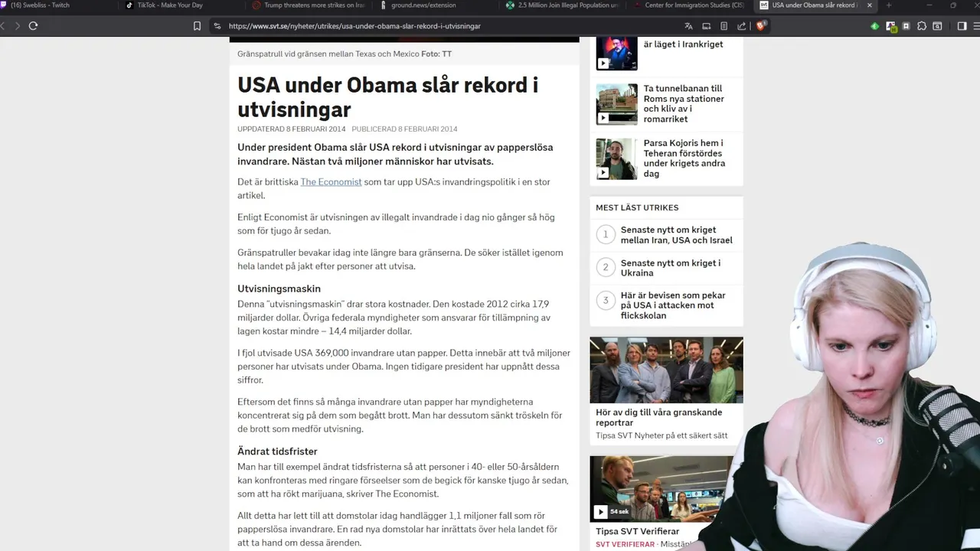Toggle the browser sidebar panel icon
The image size is (980, 551).
coord(962,25)
